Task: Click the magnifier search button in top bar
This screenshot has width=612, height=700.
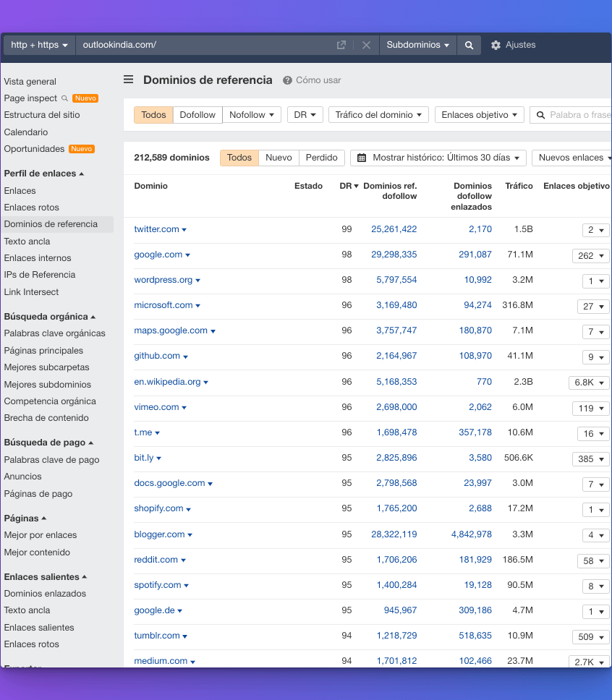Action: pos(469,45)
